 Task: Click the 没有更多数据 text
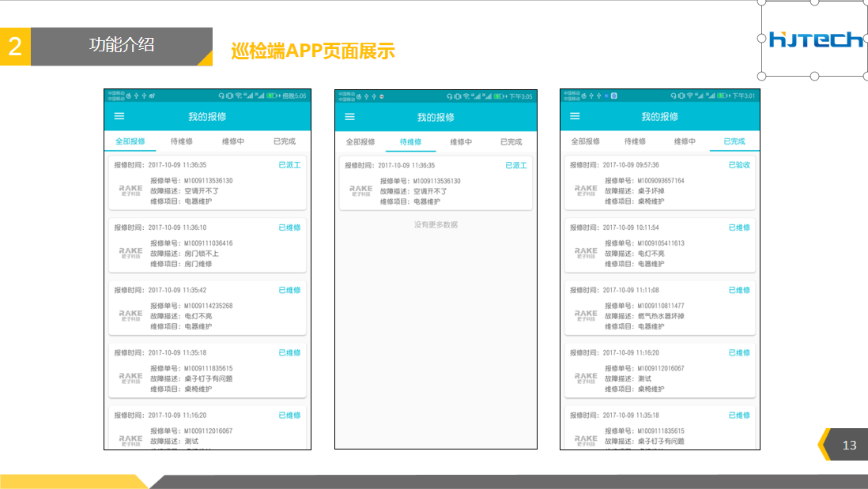(436, 225)
